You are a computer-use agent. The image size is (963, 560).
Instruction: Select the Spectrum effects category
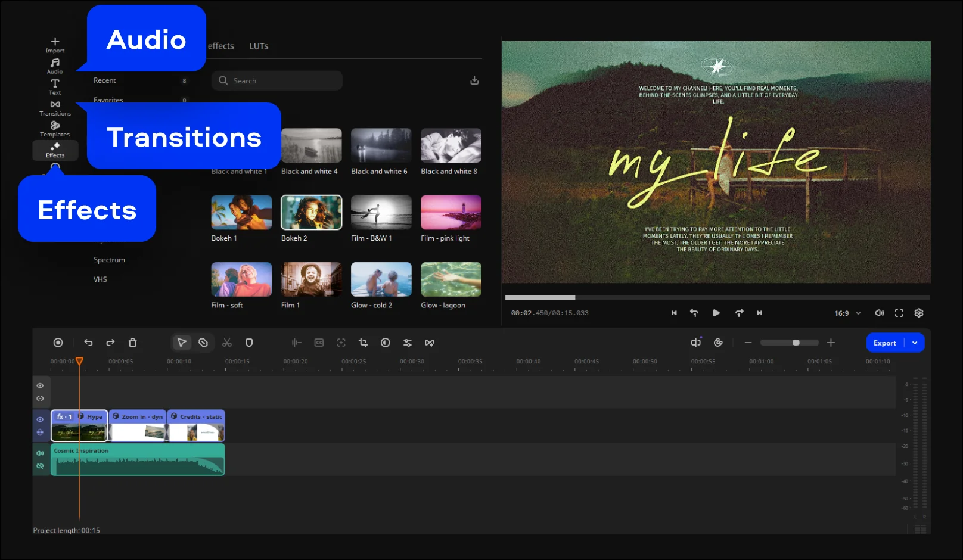(x=109, y=260)
